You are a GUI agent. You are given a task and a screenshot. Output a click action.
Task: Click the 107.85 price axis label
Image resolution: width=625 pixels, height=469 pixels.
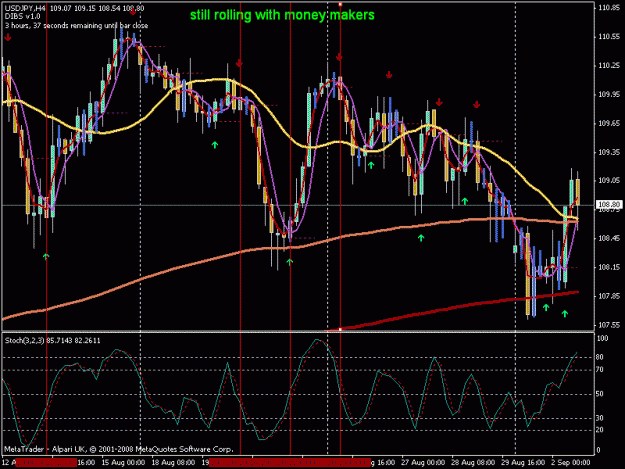coord(609,296)
